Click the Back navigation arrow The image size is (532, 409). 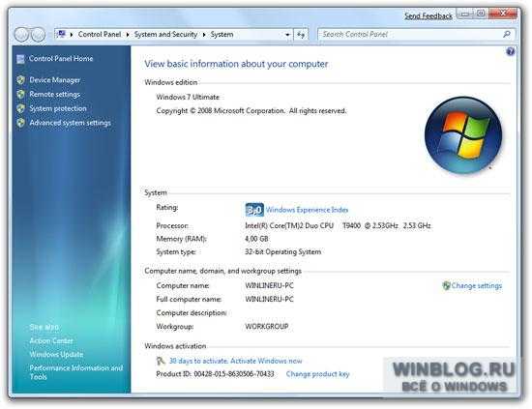(x=21, y=35)
